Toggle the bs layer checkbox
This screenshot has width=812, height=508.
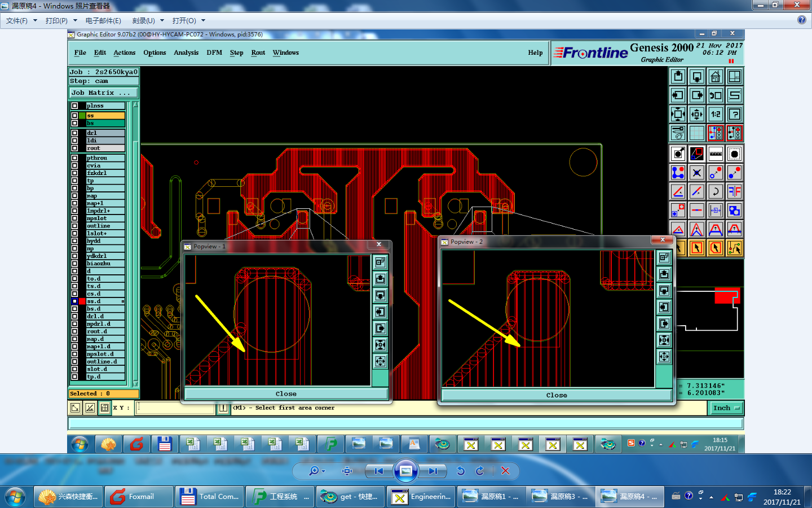coord(74,123)
